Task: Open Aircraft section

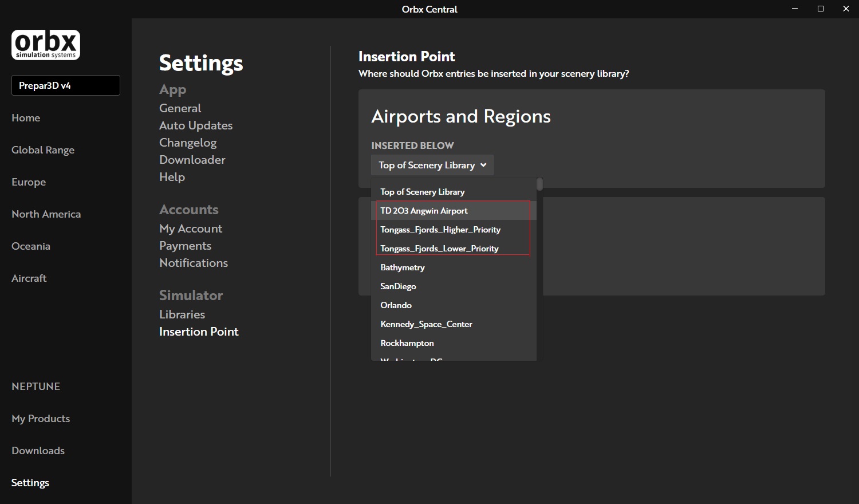Action: (x=29, y=278)
